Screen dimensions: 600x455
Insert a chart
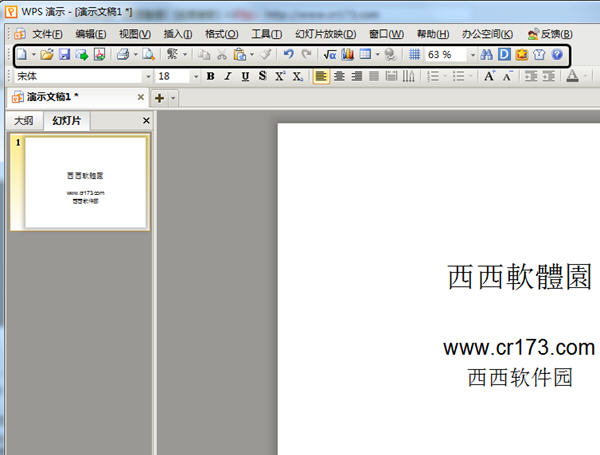tap(348, 55)
